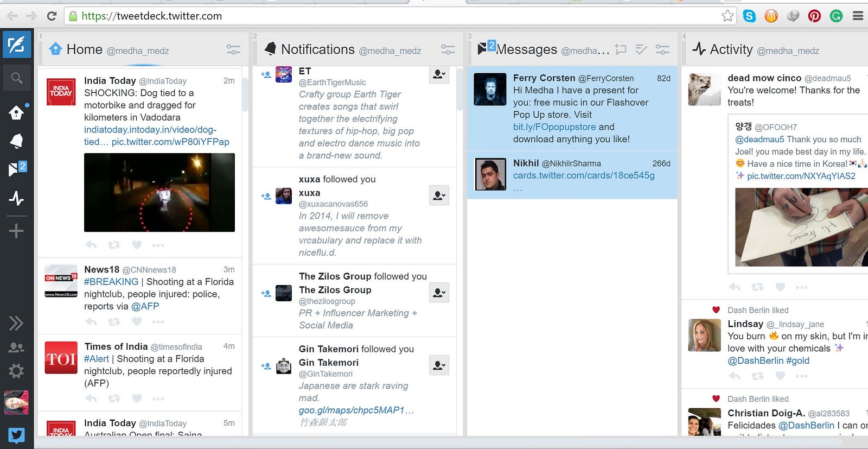
Task: Click the #BREAKING hashtag in News18 tweet
Action: pos(111,282)
